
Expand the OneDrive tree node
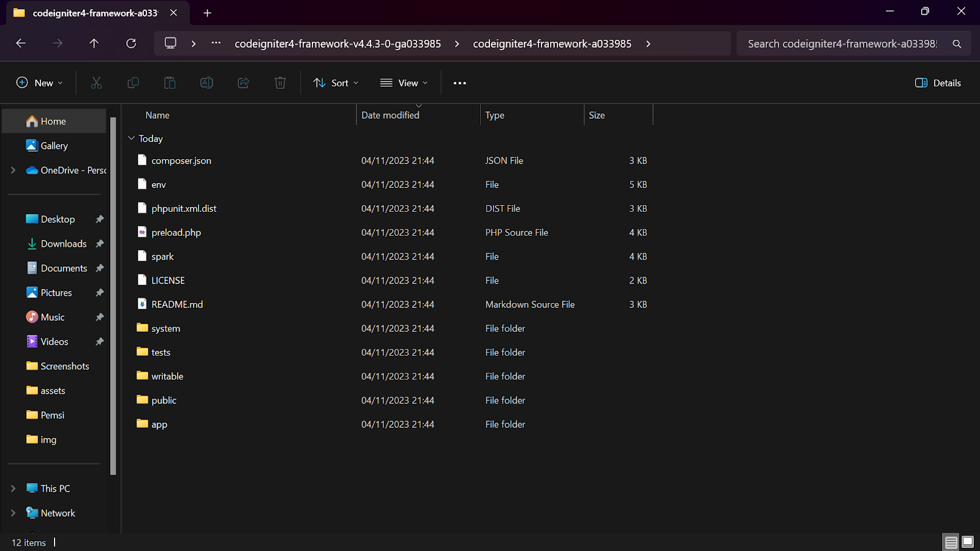tap(13, 170)
